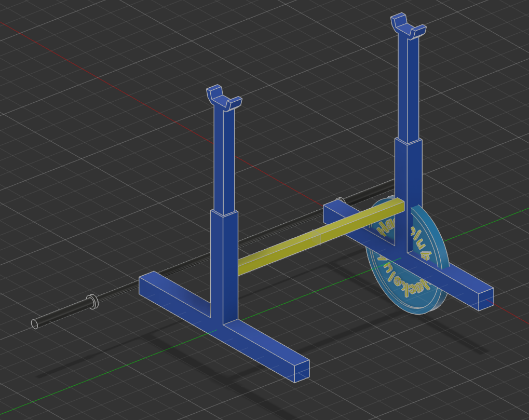
Task: Click the J-hook atop the shorter stand
Action: pos(224,98)
